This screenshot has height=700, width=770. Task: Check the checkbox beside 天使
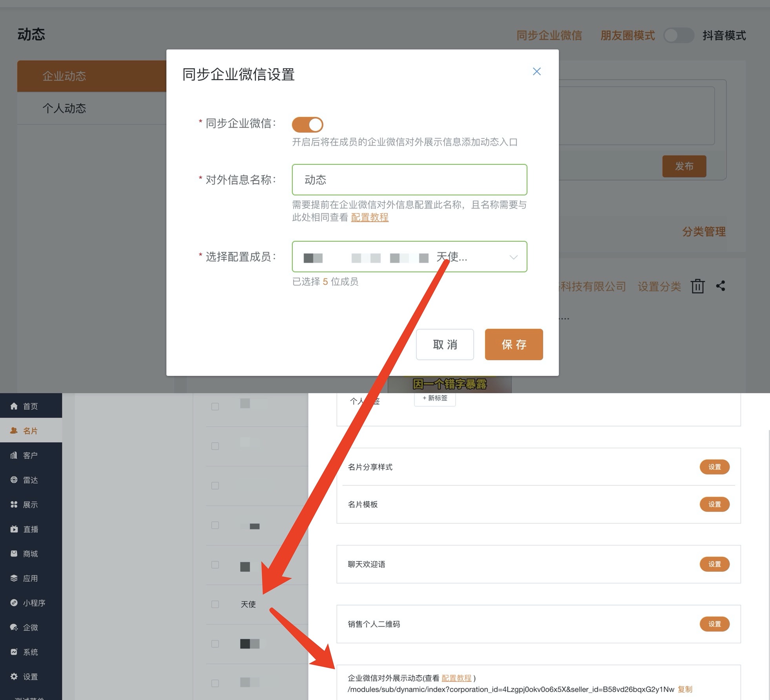pos(215,604)
